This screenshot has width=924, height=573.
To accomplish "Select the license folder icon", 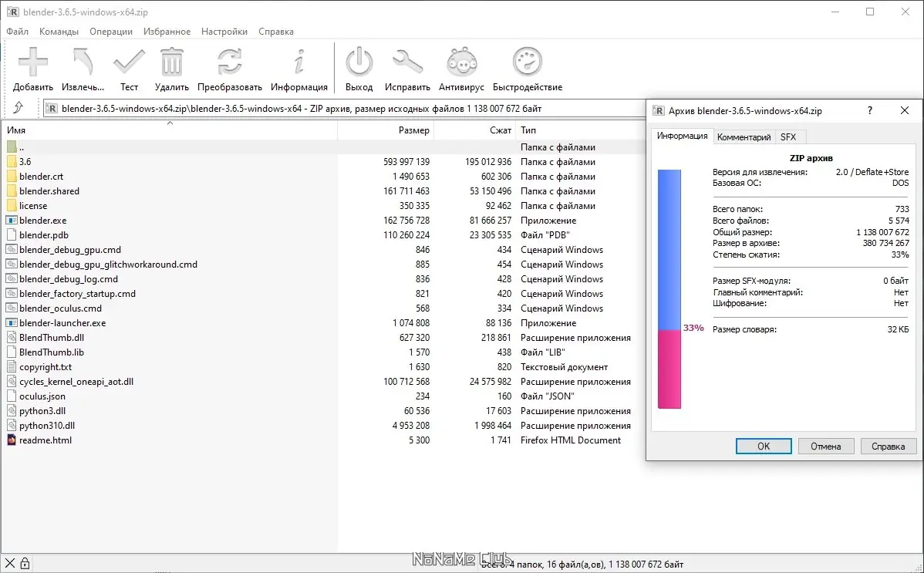I will click(x=12, y=206).
